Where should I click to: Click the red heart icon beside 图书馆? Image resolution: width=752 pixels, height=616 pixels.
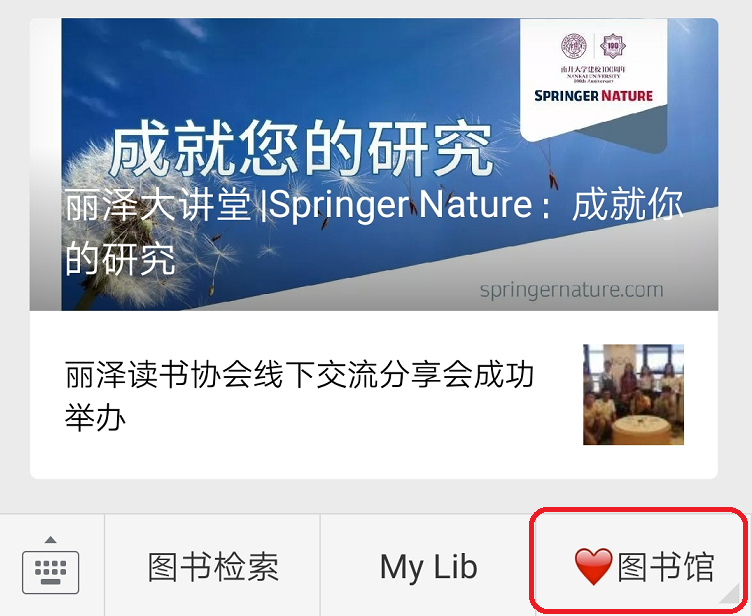593,567
